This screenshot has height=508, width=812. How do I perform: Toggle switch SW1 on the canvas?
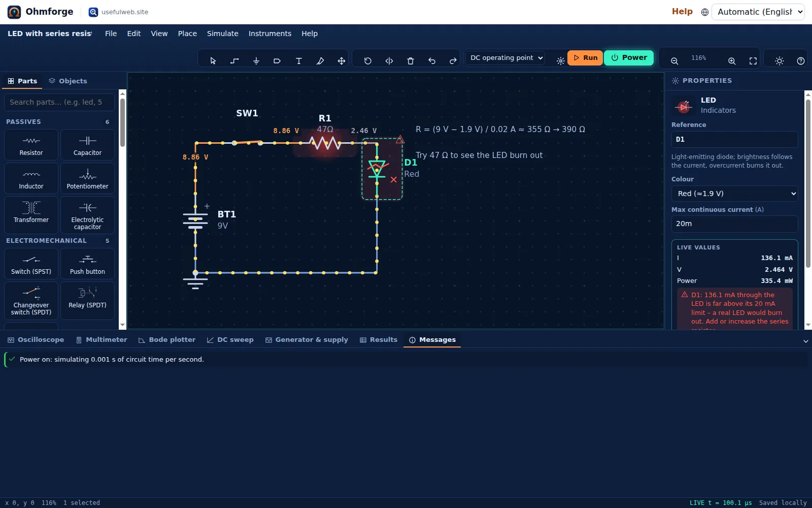point(247,143)
